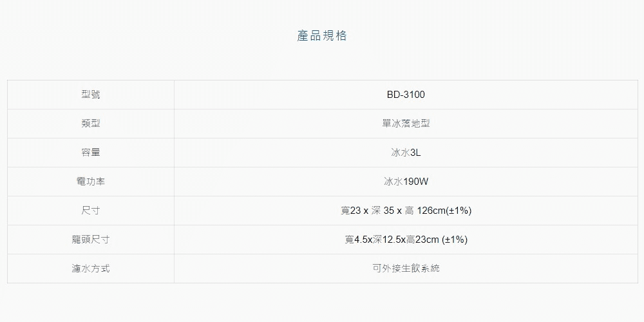Click the 高23cm faucet height text
The image size is (644, 322).
click(x=422, y=240)
